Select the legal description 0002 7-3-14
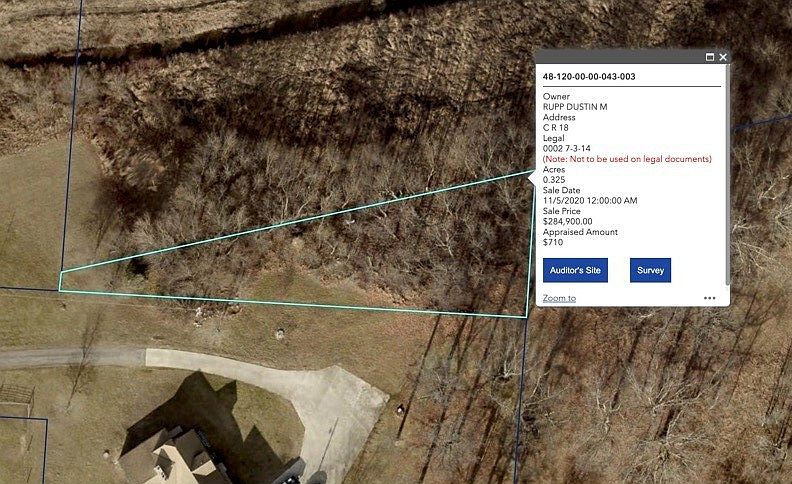The image size is (792, 484). pyautogui.click(x=567, y=149)
